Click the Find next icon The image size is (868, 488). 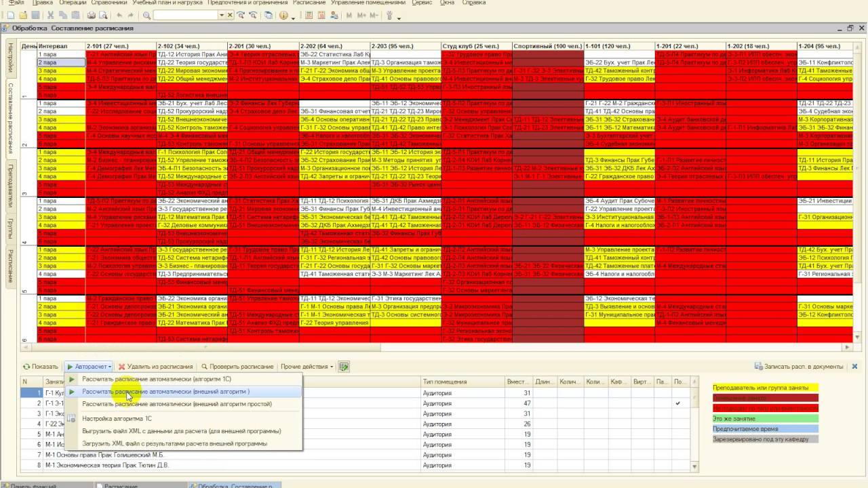coord(240,15)
